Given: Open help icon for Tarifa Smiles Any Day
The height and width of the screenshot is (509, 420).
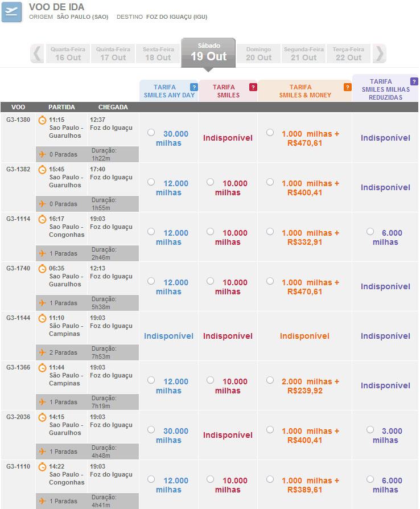Looking at the screenshot, I should [194, 87].
